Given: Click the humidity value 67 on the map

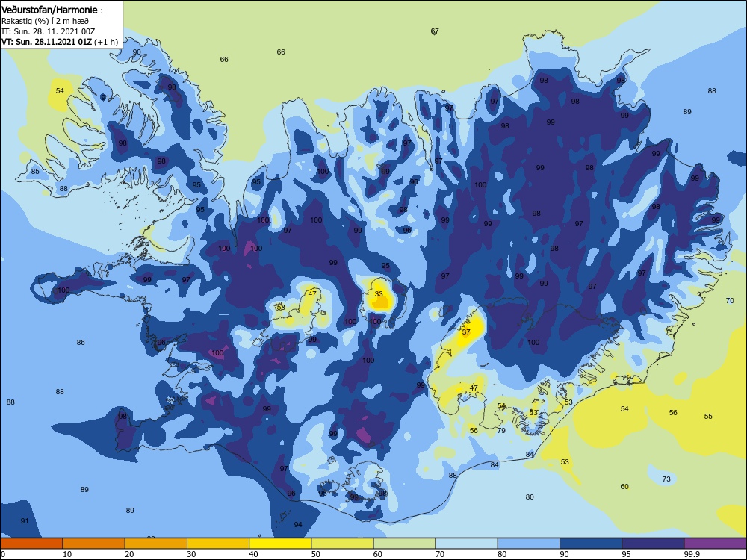Looking at the screenshot, I should click(435, 31).
